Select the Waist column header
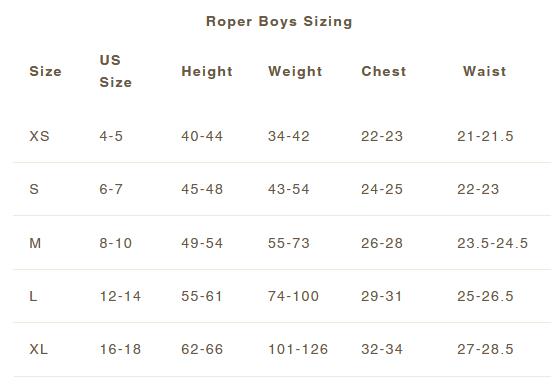Screen dimensions: 560x391 tap(485, 71)
